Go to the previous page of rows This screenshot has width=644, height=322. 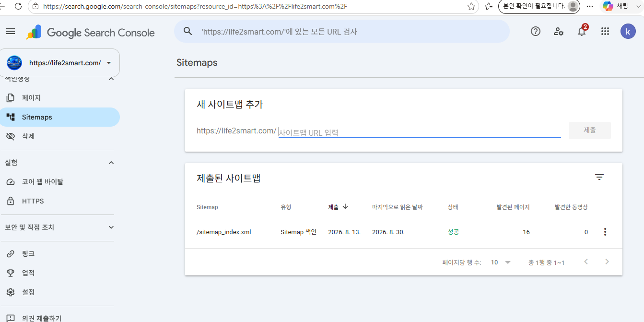[x=586, y=262]
